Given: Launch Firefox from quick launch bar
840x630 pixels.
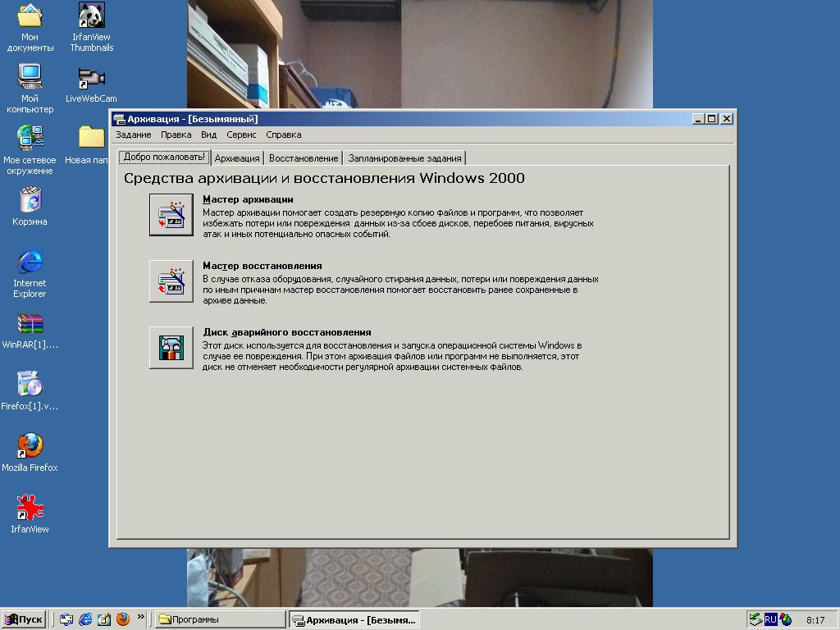Looking at the screenshot, I should (x=123, y=619).
